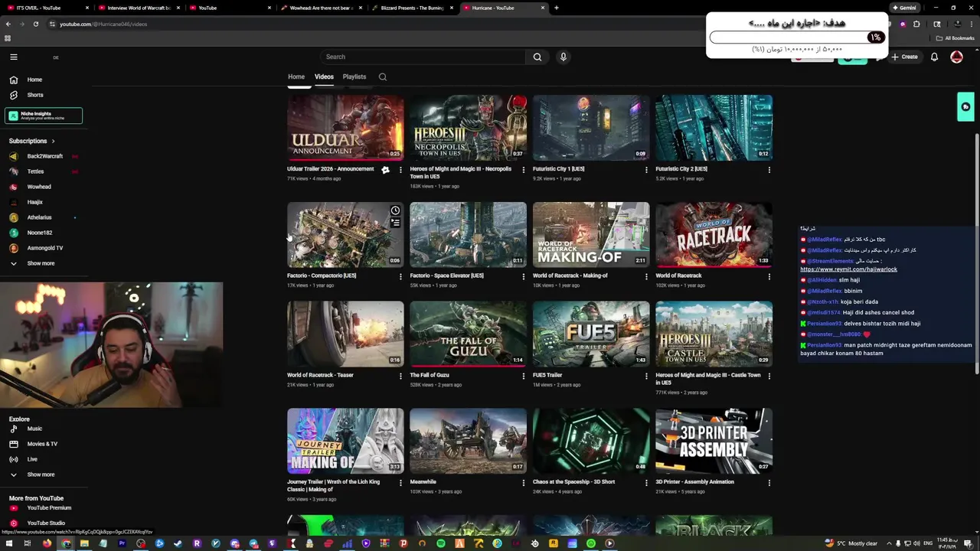Open options menu for FUE5 Trailer
The image size is (980, 551).
(646, 376)
